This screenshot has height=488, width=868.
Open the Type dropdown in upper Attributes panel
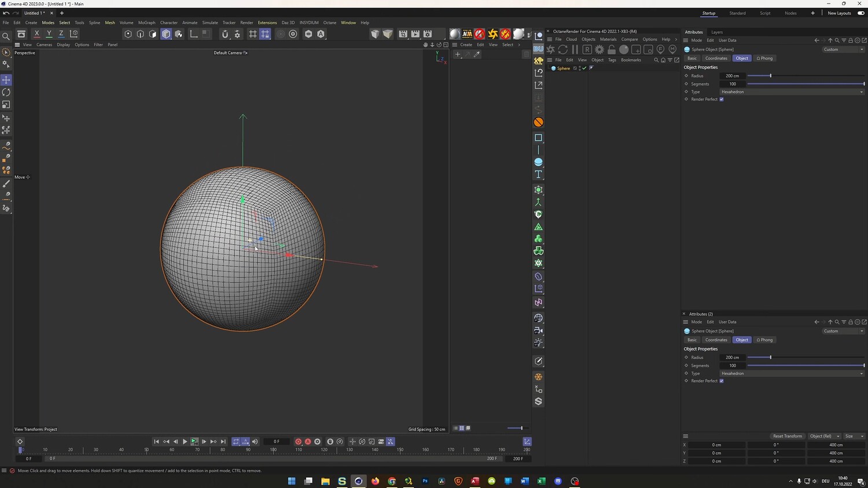[792, 92]
